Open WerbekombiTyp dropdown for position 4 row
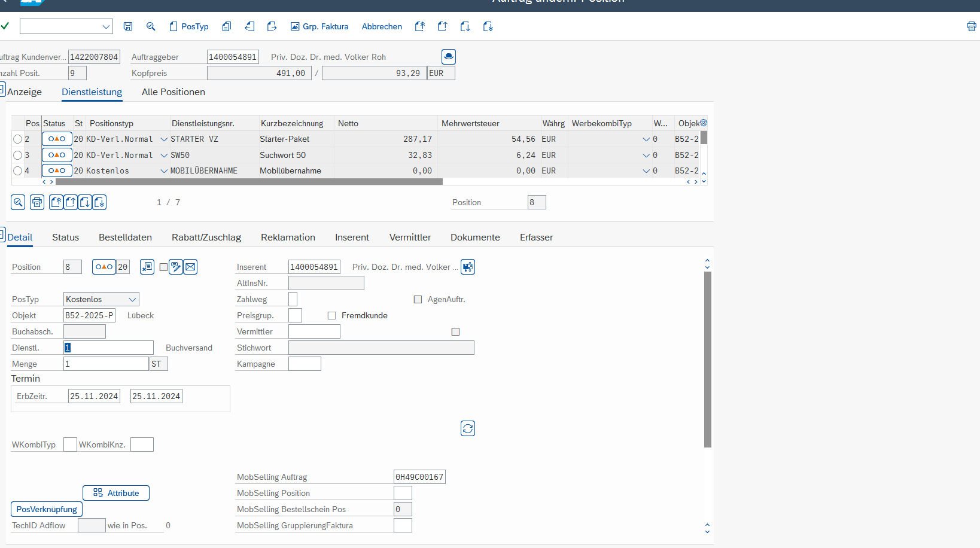 646,171
